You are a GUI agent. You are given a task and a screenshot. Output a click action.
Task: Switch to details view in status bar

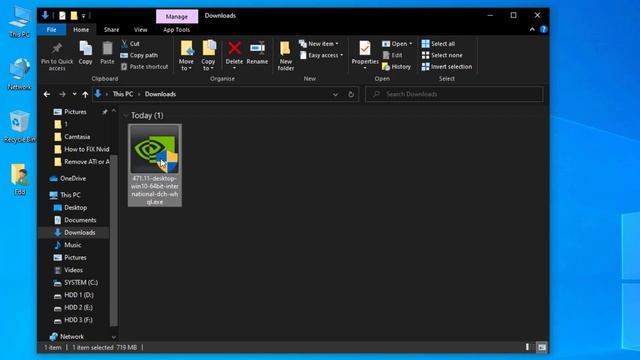pyautogui.click(x=527, y=347)
